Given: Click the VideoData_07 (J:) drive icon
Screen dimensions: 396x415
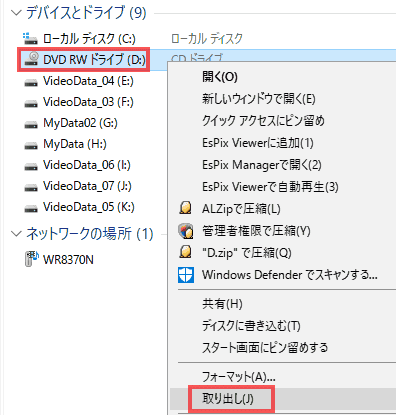Looking at the screenshot, I should tap(31, 187).
